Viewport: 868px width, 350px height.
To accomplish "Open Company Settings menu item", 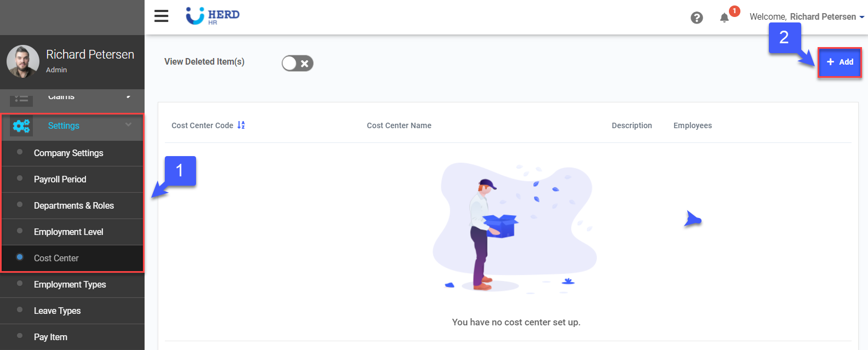I will (68, 153).
